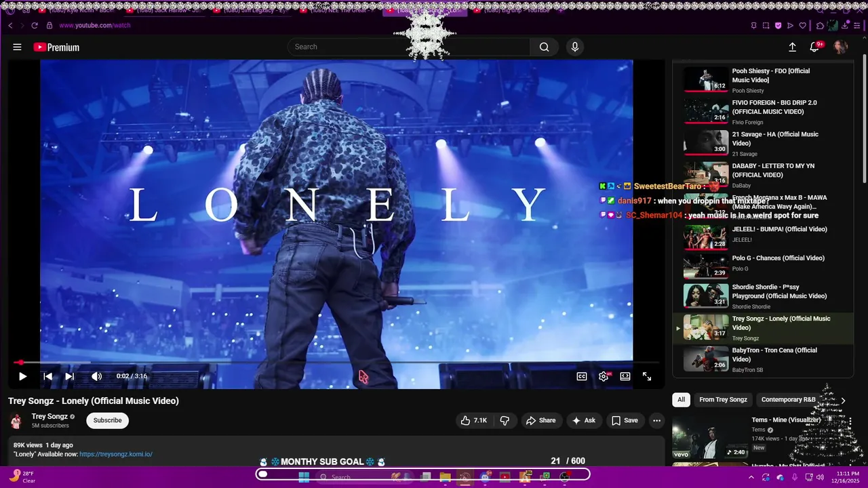Bookmark page with the heart icon
This screenshot has height=488, width=868.
tap(803, 26)
